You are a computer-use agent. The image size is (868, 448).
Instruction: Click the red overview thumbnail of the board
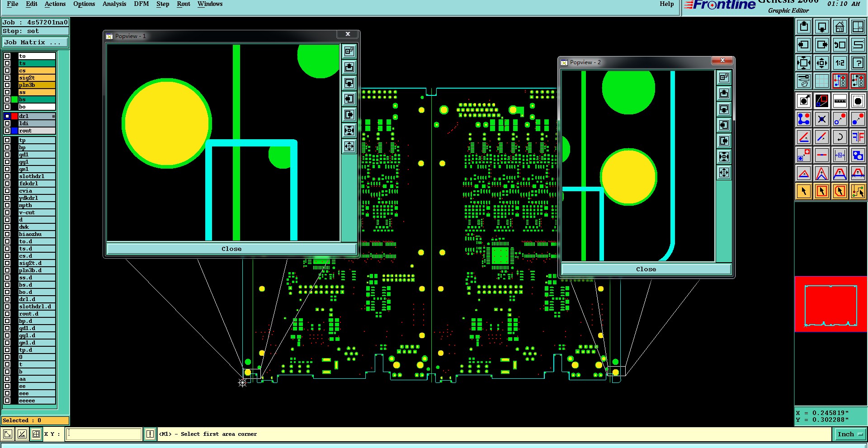(831, 304)
